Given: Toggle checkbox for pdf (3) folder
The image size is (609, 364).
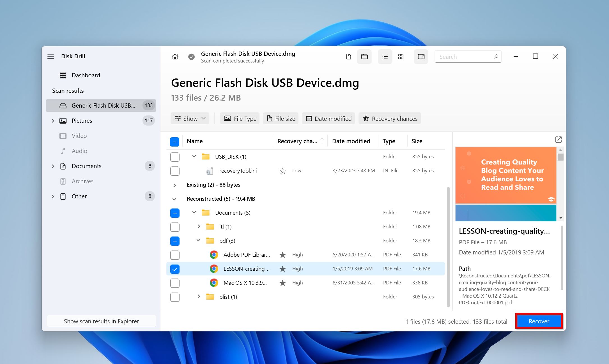Looking at the screenshot, I should coord(174,241).
